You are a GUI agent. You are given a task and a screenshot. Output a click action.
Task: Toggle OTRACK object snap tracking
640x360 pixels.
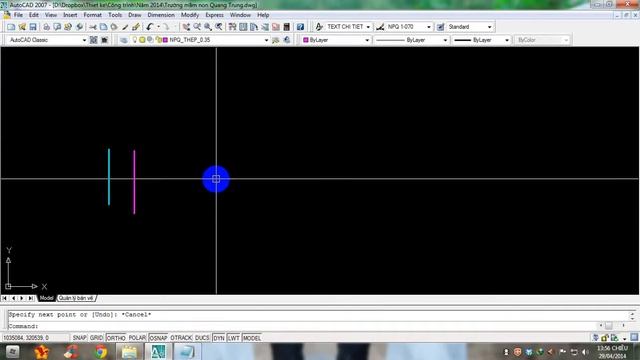click(x=181, y=338)
